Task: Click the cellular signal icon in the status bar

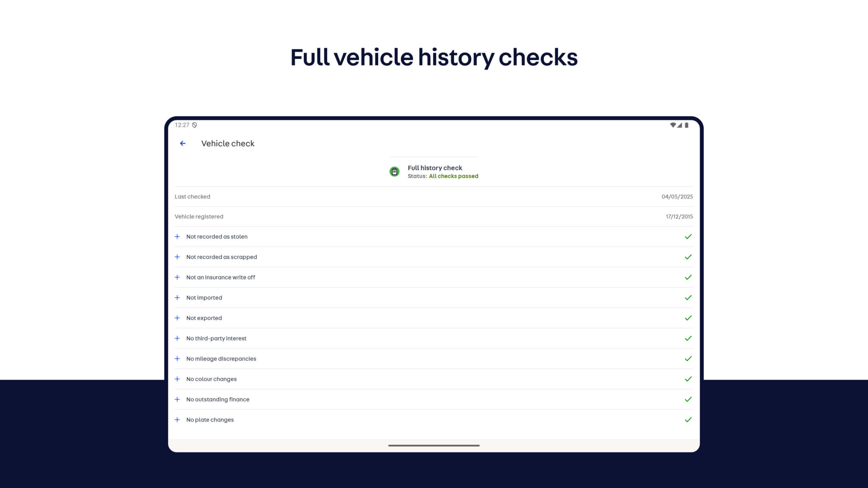Action: (x=679, y=125)
